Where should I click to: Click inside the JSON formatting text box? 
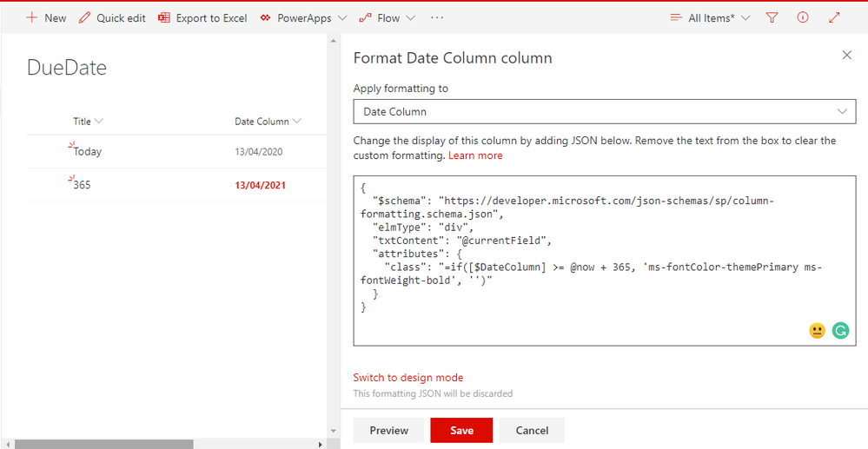click(x=605, y=261)
